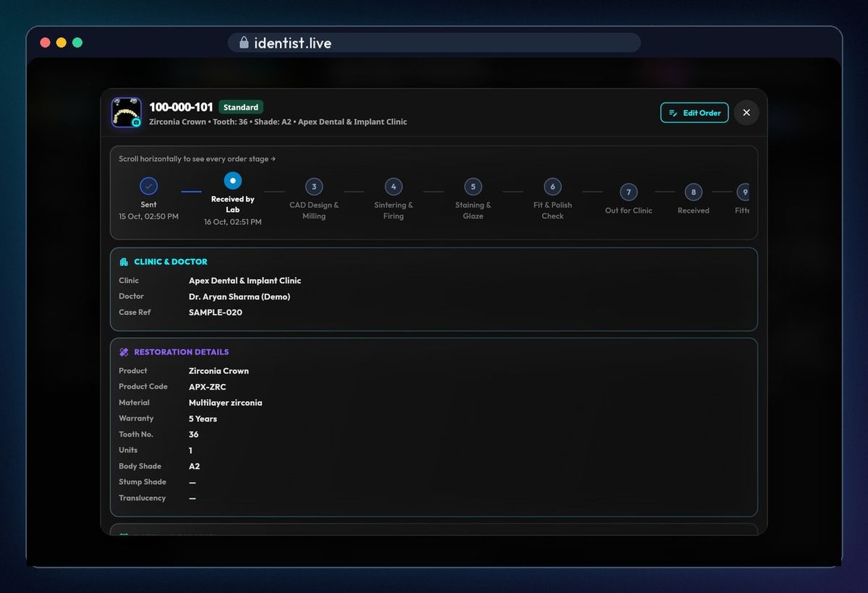Click the red window close dot

[x=45, y=43]
